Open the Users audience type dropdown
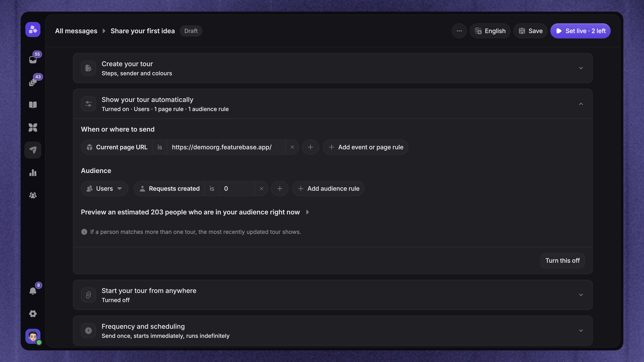 click(104, 189)
